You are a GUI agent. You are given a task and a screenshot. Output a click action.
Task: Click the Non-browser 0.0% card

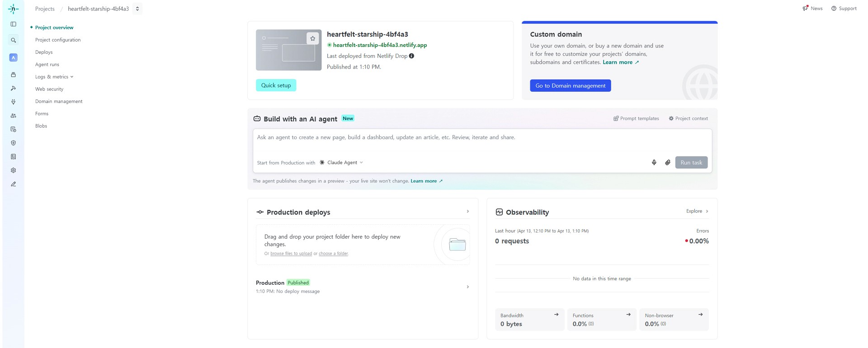click(674, 320)
